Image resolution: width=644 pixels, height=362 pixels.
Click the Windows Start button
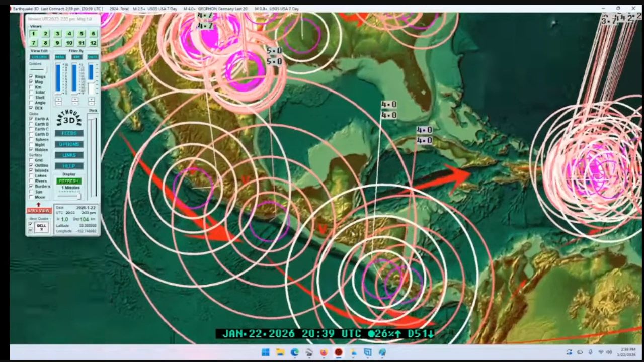(265, 352)
